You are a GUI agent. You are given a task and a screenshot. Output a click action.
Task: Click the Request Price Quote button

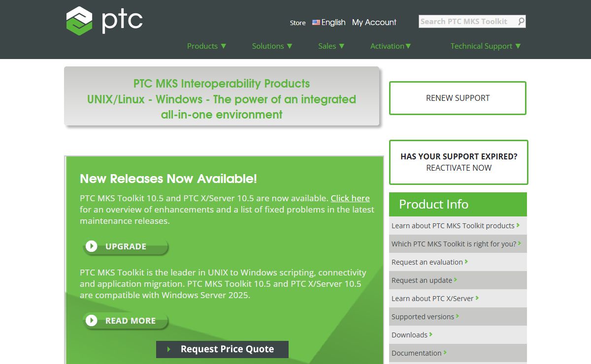click(x=222, y=349)
